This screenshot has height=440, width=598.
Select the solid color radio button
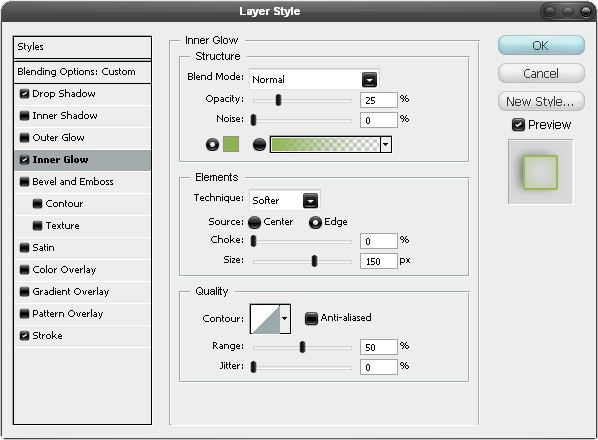[x=212, y=145]
